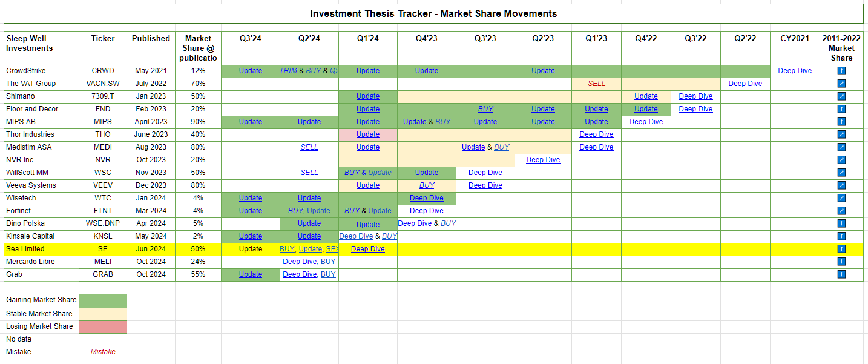
Task: Open Thor Industries Q1'24 Update link
Action: [368, 134]
